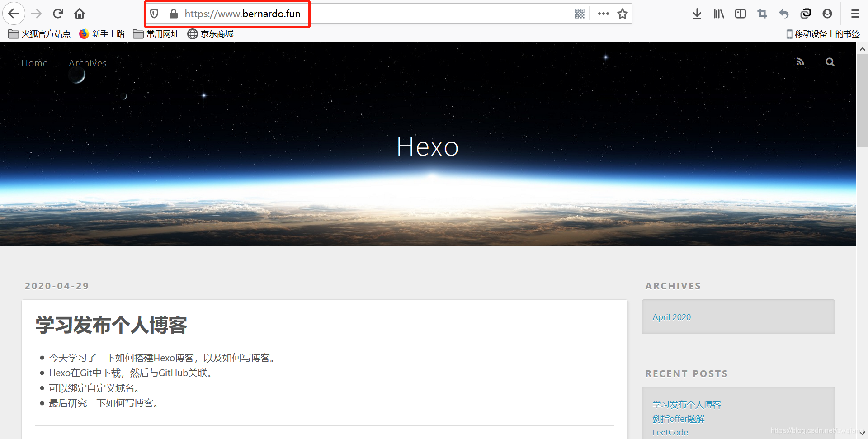868x439 pixels.
Task: Click the toolbar icon left of the account avatar
Action: (x=806, y=14)
